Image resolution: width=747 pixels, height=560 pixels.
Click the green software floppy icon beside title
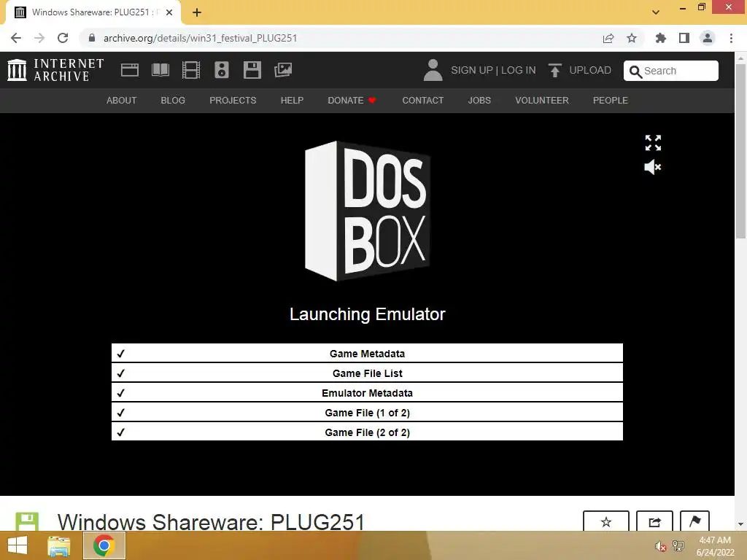[x=27, y=522]
